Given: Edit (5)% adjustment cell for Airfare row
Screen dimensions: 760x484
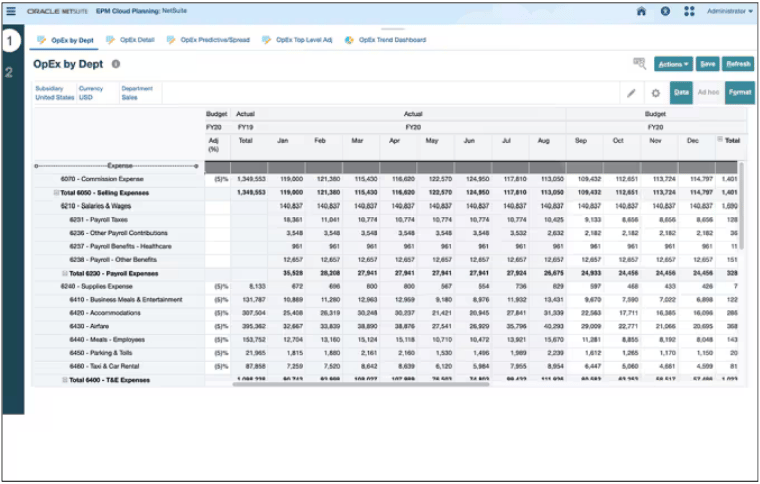Looking at the screenshot, I should coord(217,327).
